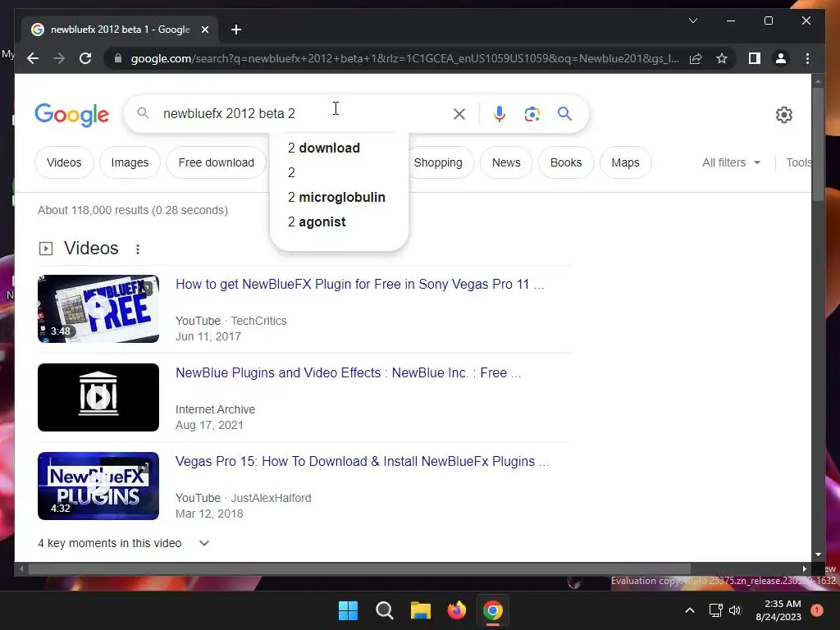The height and width of the screenshot is (630, 840).
Task: Go back to the previous page
Action: 33,58
